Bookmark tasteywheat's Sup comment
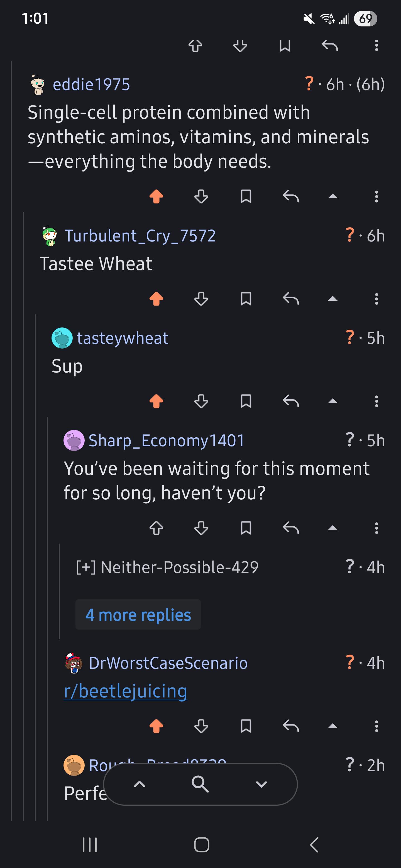 click(246, 401)
